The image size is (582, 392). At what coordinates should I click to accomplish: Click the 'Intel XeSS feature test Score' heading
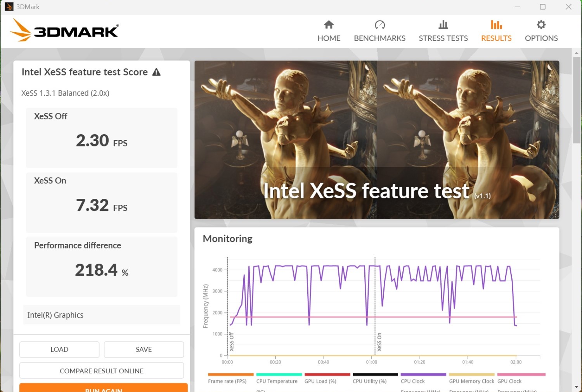coord(85,72)
